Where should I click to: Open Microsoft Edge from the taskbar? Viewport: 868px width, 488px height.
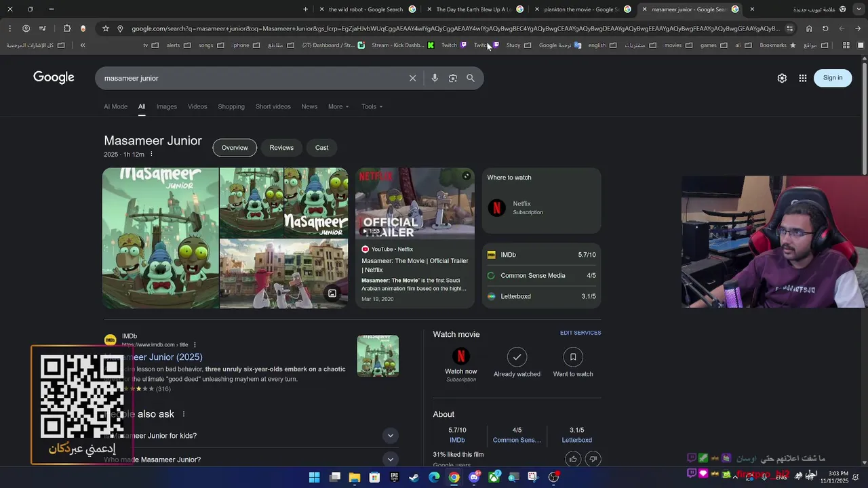pos(434,477)
